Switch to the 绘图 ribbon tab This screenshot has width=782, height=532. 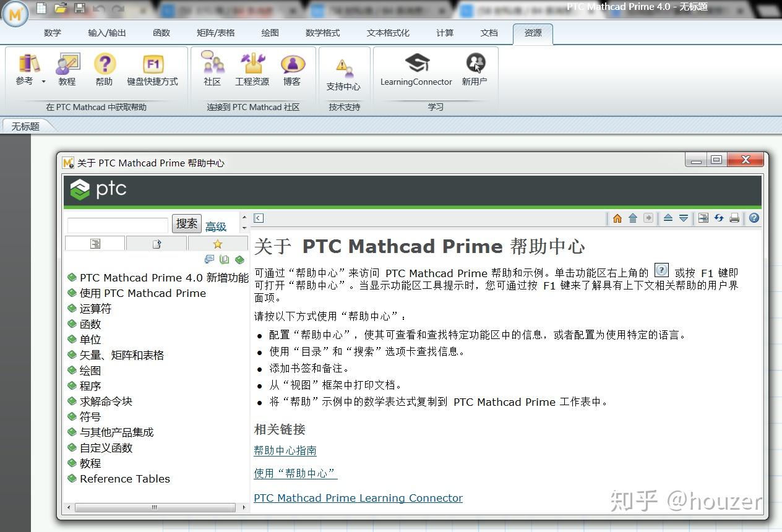(x=270, y=33)
